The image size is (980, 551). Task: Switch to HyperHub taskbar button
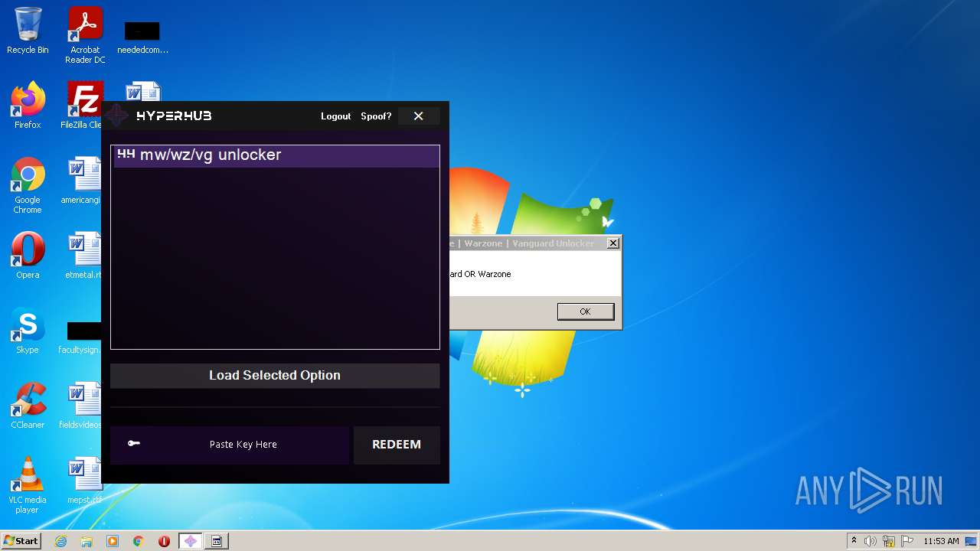point(191,541)
